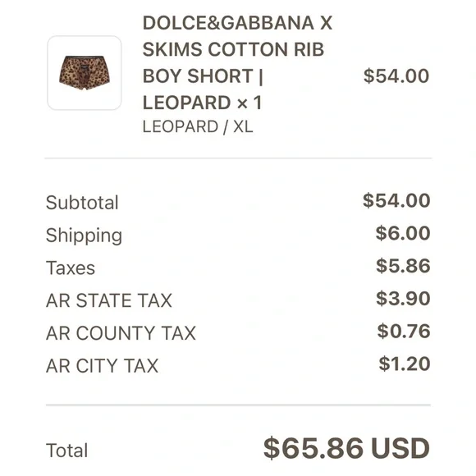Click the $54.00 item price
The height and width of the screenshot is (476, 476).
pyautogui.click(x=396, y=76)
